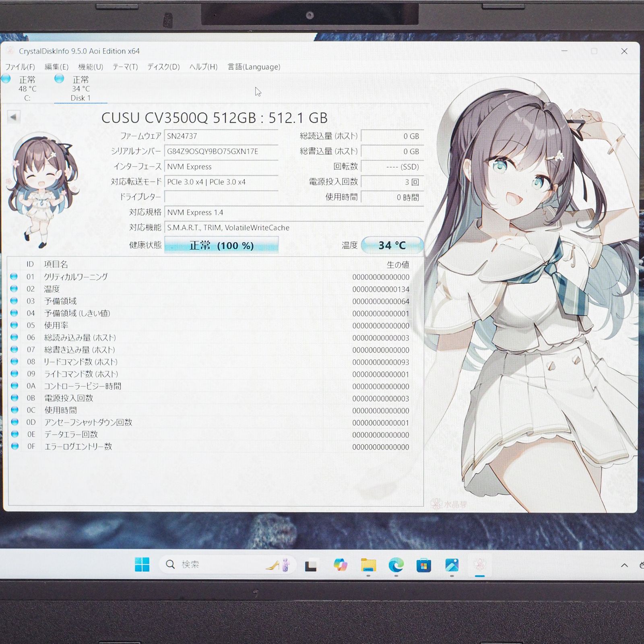Image resolution: width=644 pixels, height=644 pixels.
Task: Click status icon for 09 ライトコマンド数
Action: click(x=14, y=374)
